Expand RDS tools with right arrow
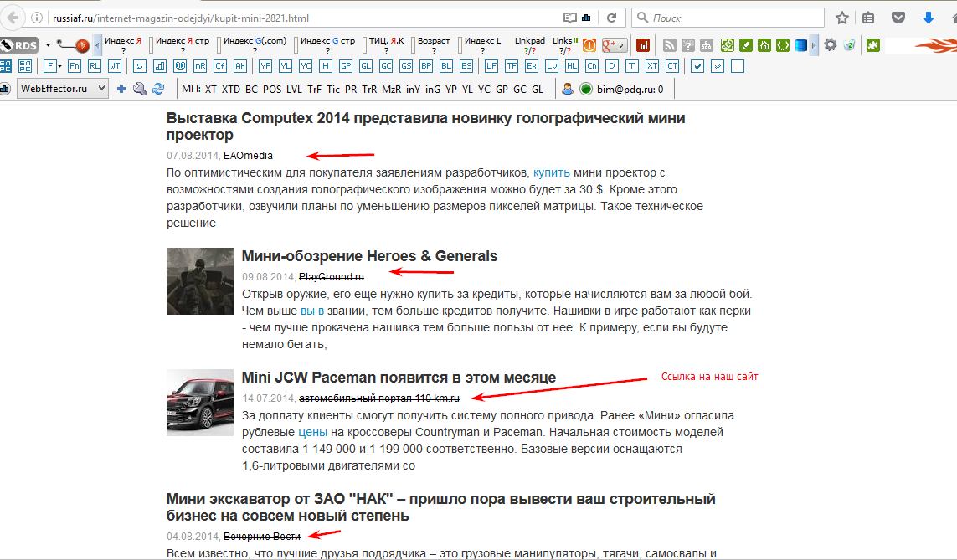 pyautogui.click(x=814, y=45)
